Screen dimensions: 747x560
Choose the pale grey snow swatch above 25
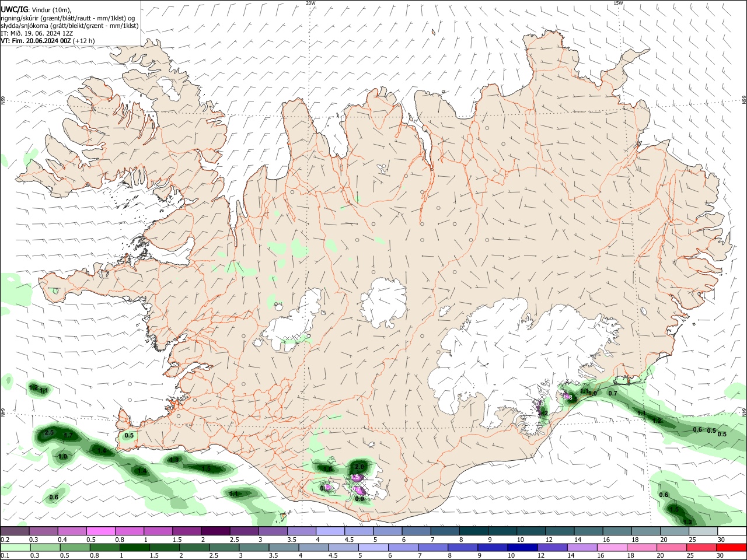pos(703,531)
